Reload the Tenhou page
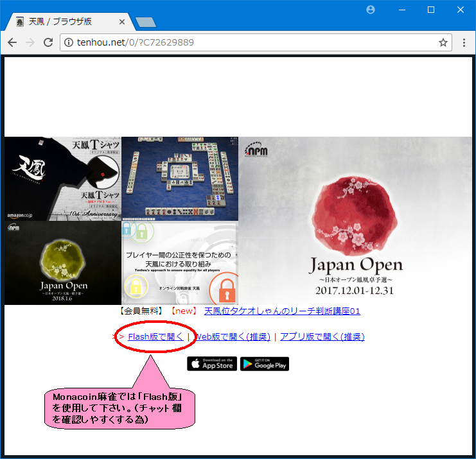This screenshot has height=459, width=476. pos(48,42)
